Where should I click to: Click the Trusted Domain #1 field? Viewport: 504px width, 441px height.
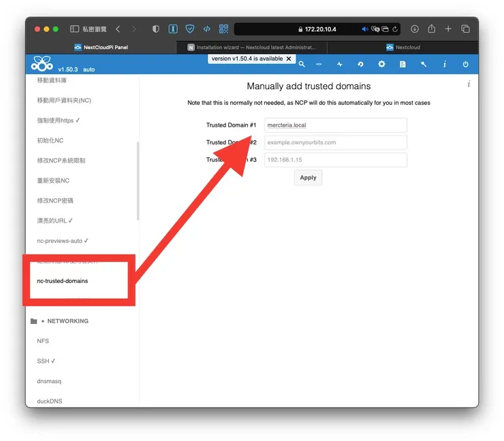(336, 125)
